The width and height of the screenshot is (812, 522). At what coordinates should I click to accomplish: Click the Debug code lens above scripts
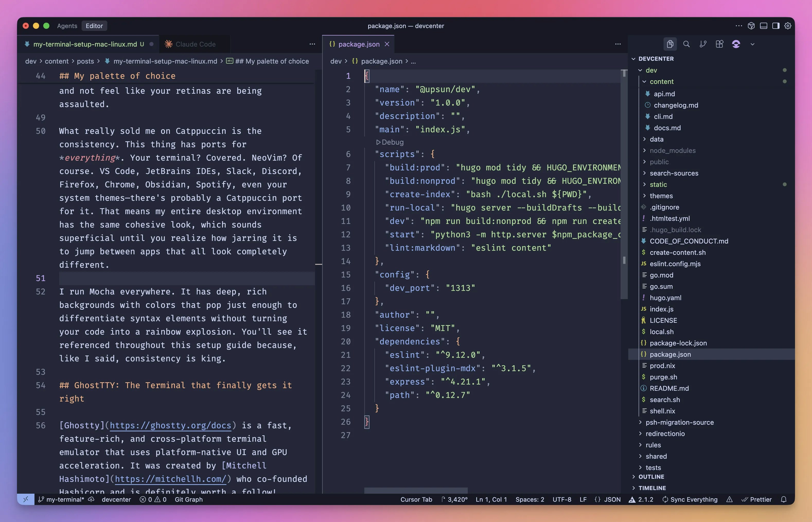click(390, 142)
